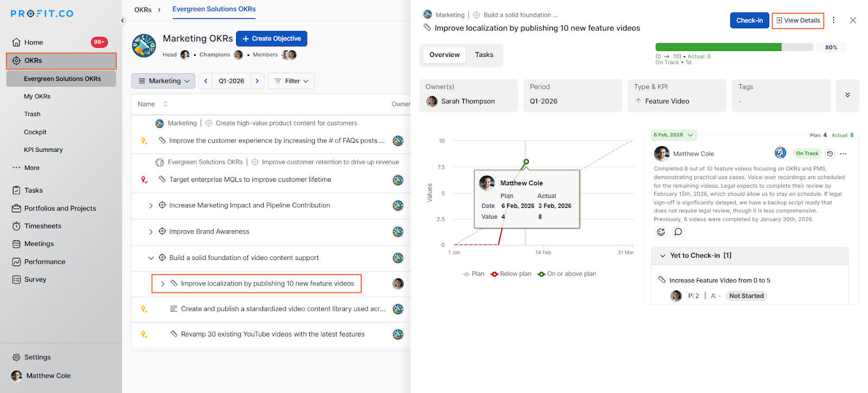
Task: Click the Q1-2026 period selector
Action: 232,81
